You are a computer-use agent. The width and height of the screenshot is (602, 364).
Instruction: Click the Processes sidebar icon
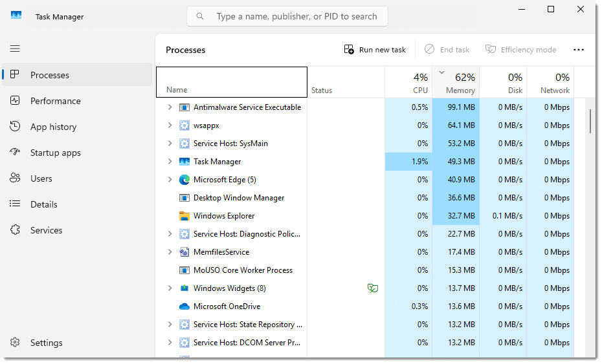point(15,74)
